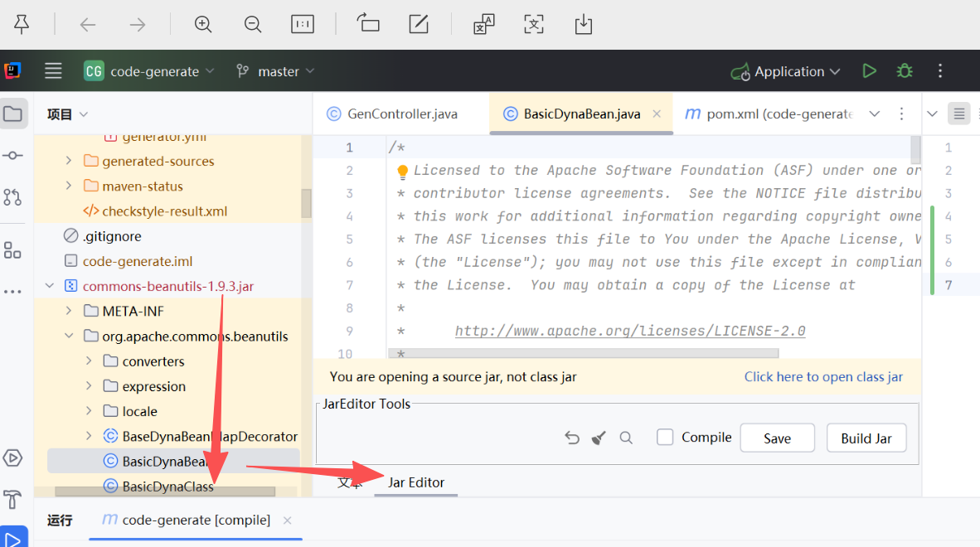Select the code-generate.iml file

[x=129, y=261]
